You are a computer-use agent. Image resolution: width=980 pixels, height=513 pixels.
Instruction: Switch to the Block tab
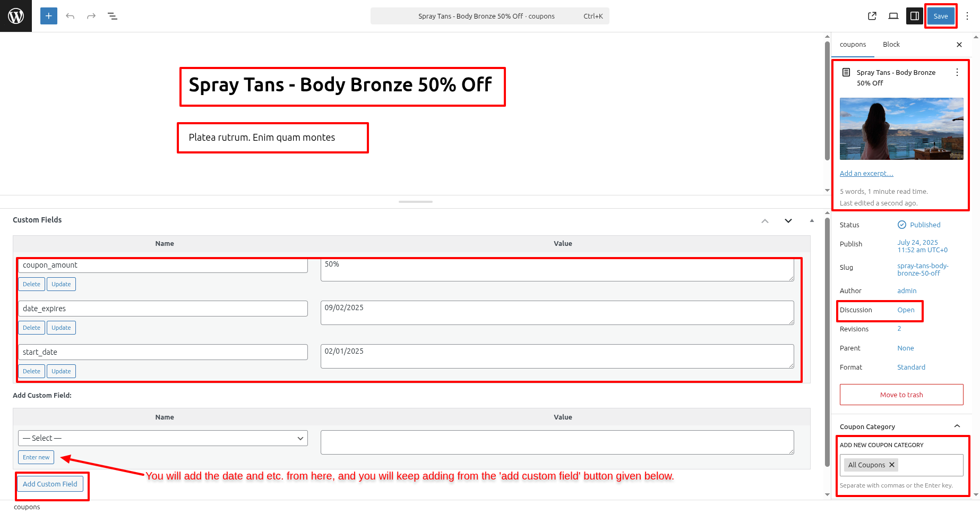point(891,45)
